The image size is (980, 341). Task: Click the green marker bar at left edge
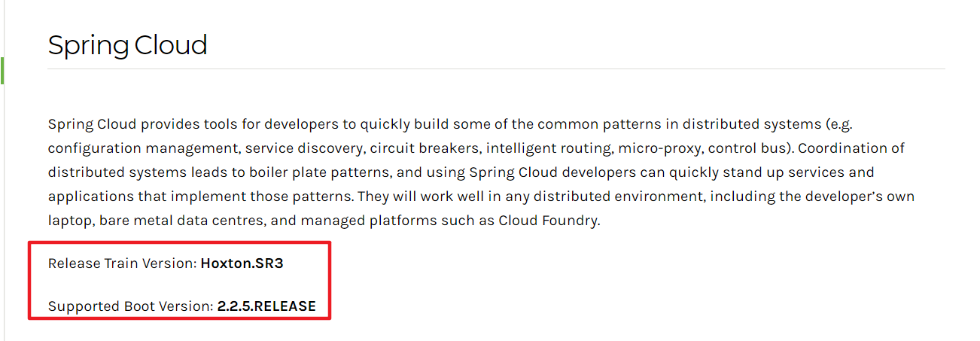tap(2, 69)
